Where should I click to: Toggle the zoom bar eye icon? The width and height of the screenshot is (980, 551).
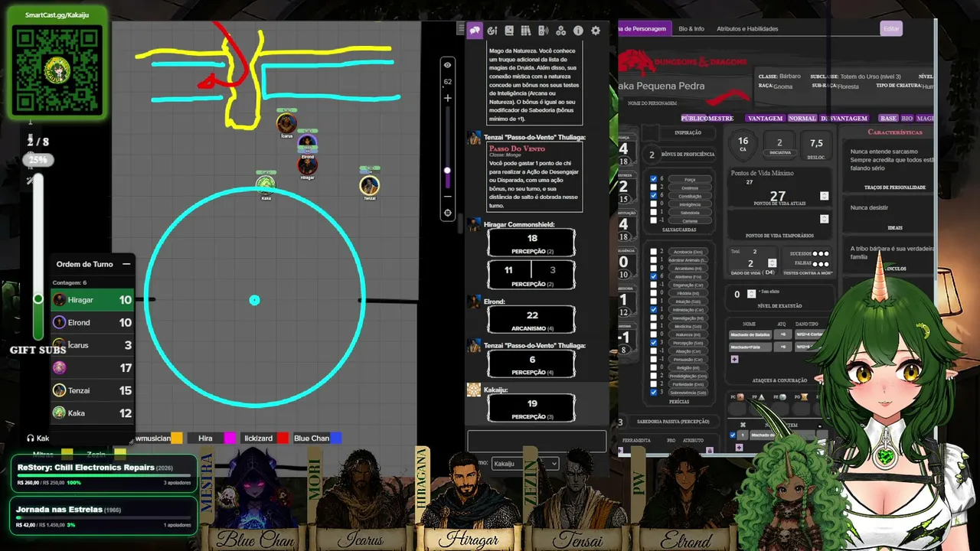(448, 65)
